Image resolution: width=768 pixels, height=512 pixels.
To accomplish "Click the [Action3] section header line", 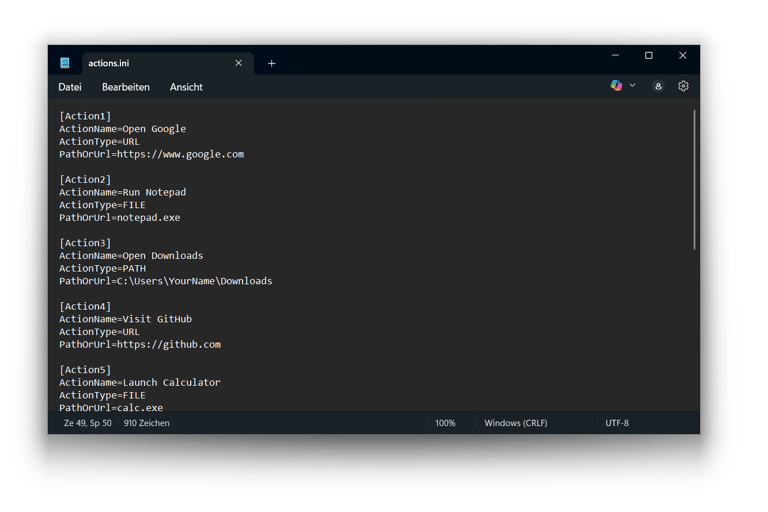I will click(85, 243).
